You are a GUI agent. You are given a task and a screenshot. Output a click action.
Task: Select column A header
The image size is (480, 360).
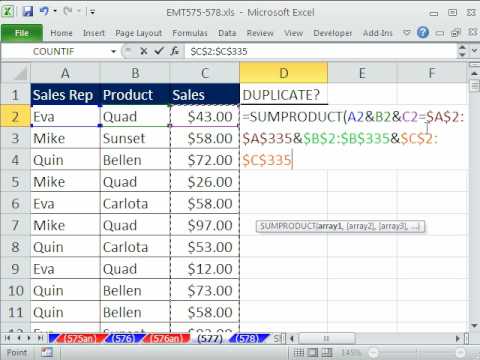point(65,73)
